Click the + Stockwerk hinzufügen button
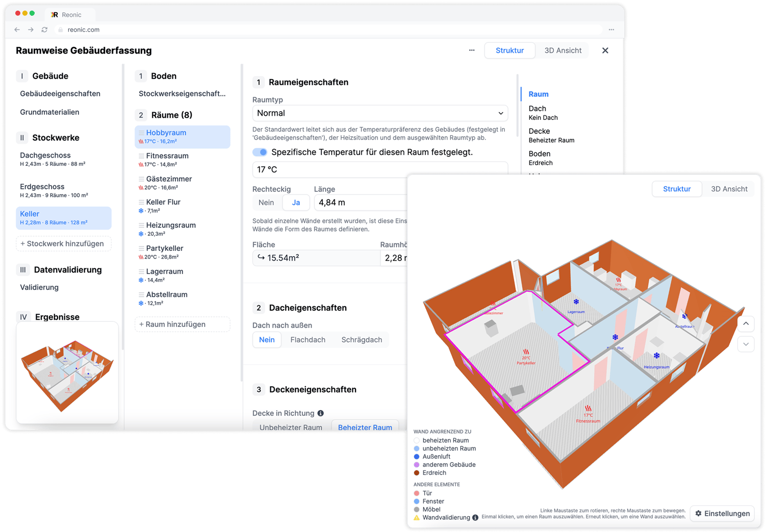 tap(63, 244)
